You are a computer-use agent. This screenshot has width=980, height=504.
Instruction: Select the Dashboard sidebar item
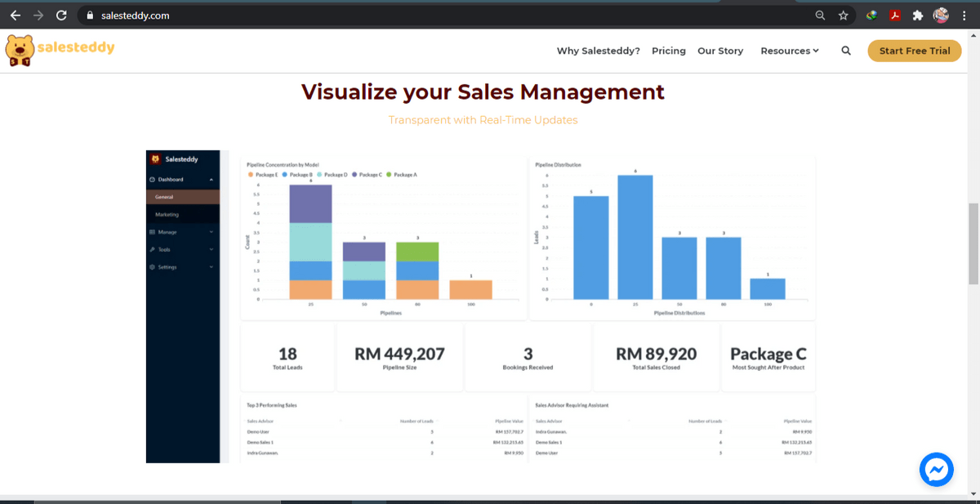pyautogui.click(x=183, y=180)
